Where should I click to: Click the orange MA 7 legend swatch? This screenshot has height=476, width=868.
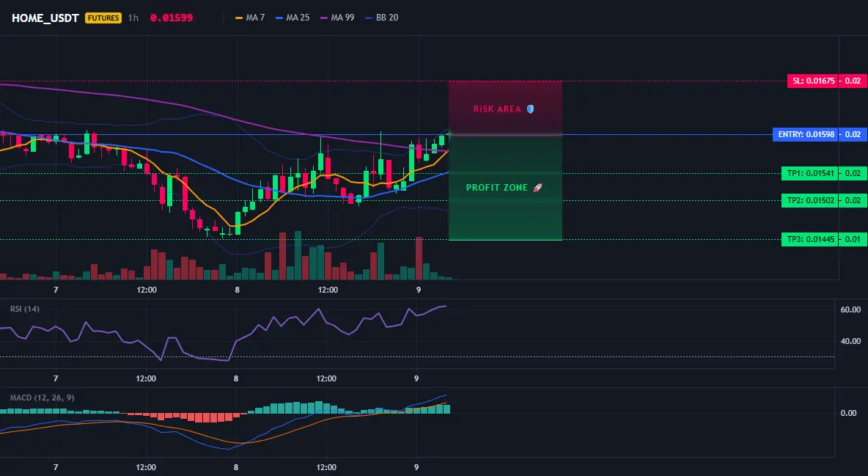coord(239,18)
